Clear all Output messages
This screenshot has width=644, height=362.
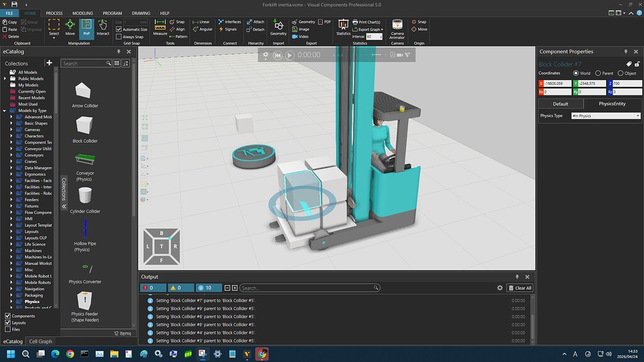520,288
